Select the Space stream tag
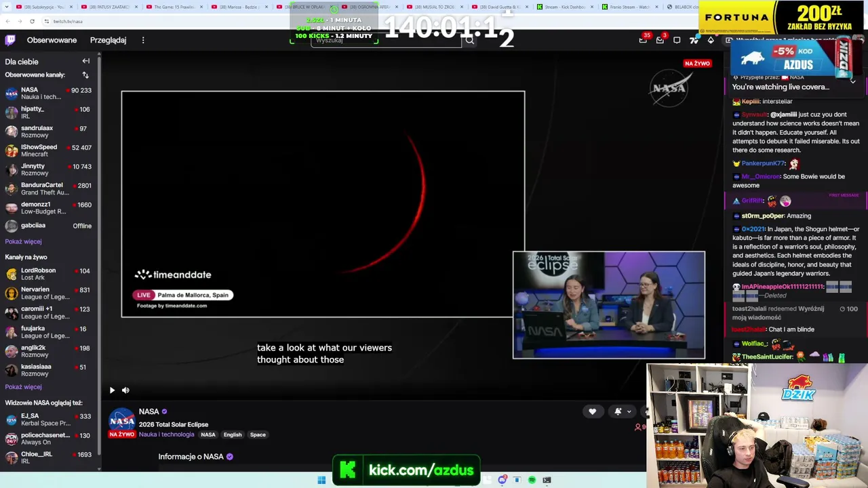 pos(258,434)
